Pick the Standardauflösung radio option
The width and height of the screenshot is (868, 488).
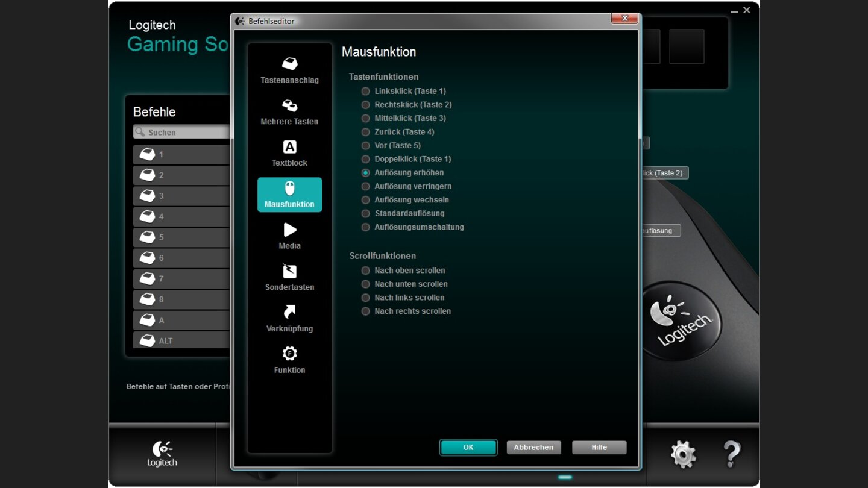(x=365, y=214)
